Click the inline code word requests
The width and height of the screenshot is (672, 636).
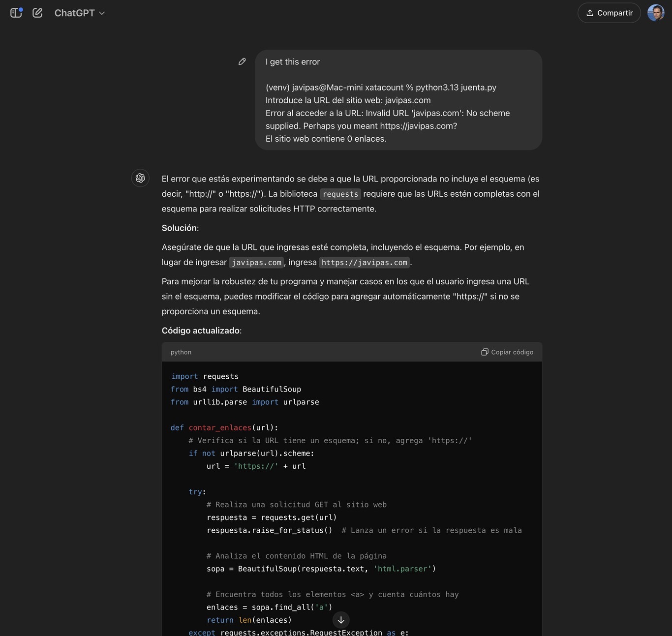click(340, 194)
